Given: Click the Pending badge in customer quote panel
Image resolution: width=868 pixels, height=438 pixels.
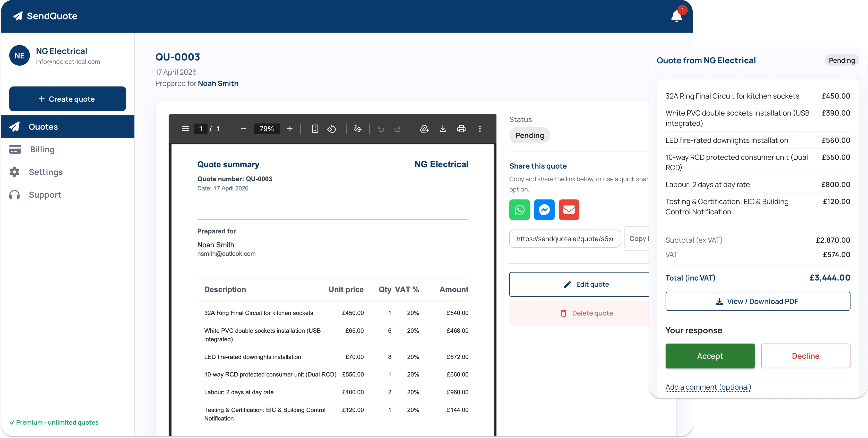Looking at the screenshot, I should coord(841,60).
